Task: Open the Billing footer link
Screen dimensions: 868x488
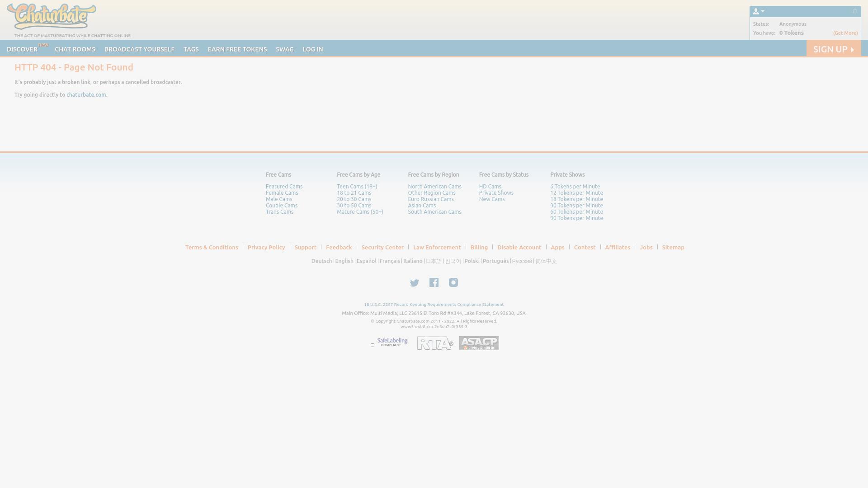Action: tap(479, 248)
